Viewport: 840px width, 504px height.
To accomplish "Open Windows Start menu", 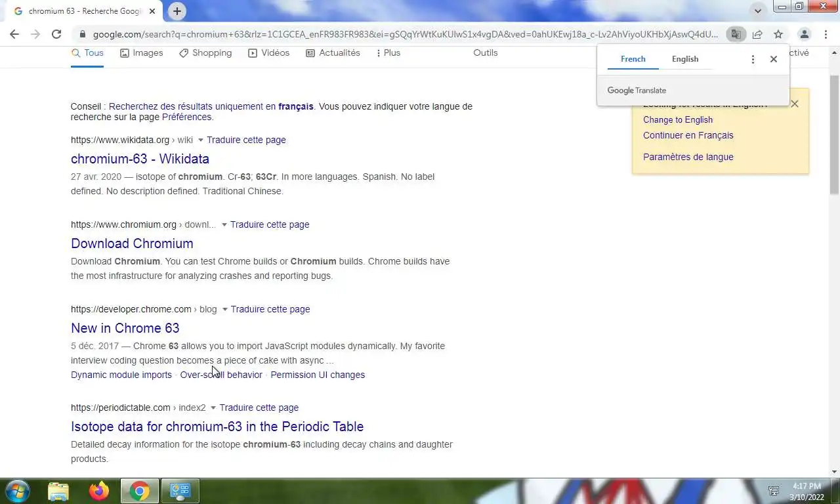I will [x=17, y=491].
